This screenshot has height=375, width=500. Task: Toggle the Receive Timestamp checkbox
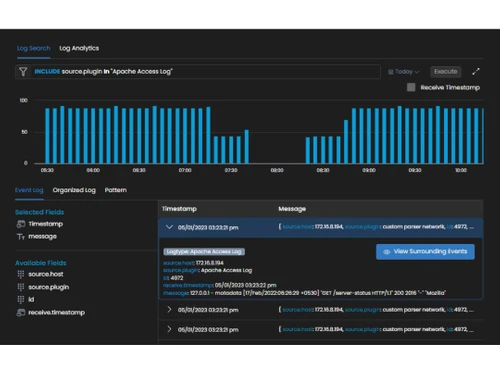pyautogui.click(x=411, y=87)
